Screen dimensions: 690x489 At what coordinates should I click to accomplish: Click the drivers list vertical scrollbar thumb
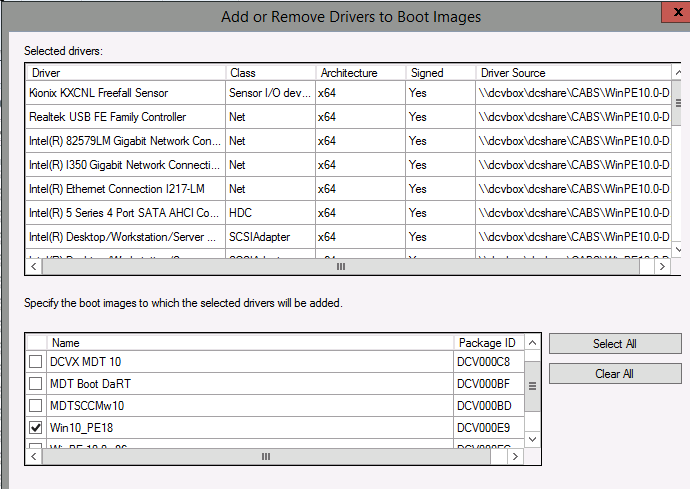click(x=678, y=103)
